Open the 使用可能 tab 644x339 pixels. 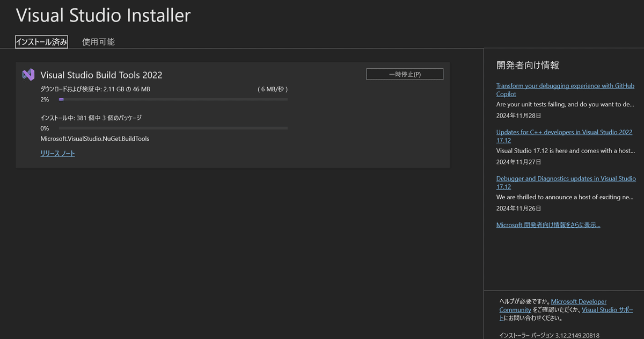point(98,42)
